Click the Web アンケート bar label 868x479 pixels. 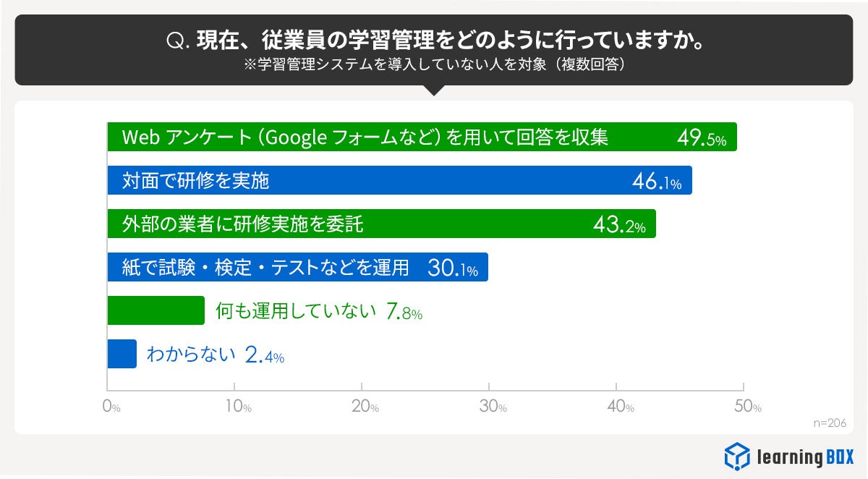(x=365, y=137)
